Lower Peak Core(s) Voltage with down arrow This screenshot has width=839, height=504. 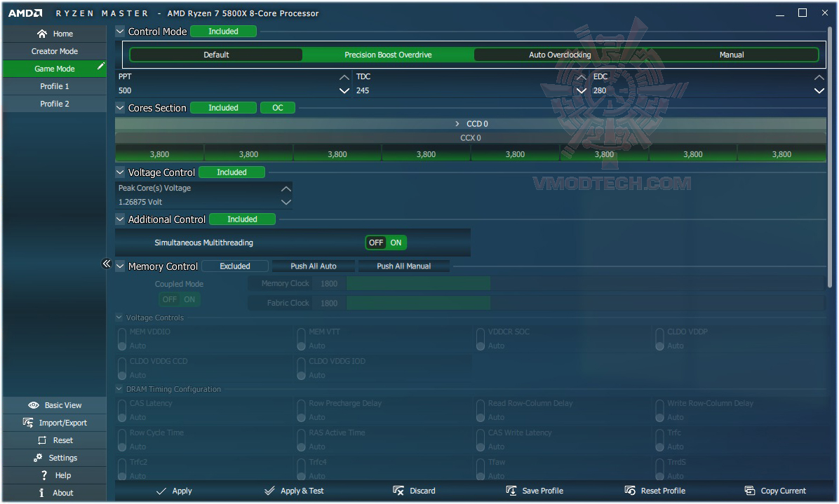pyautogui.click(x=286, y=202)
